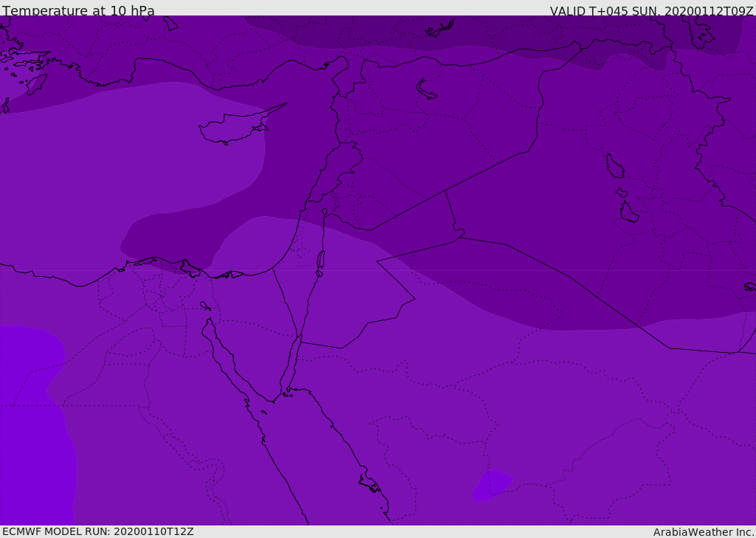Click the 'ArabiaWeather Inc.' credit text
Viewport: 756px width, 538px height.
click(704, 532)
